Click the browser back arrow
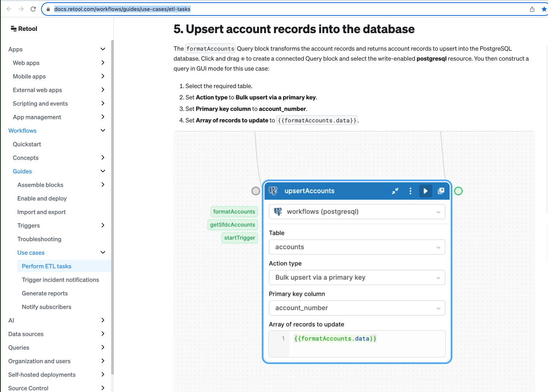 pos(9,9)
